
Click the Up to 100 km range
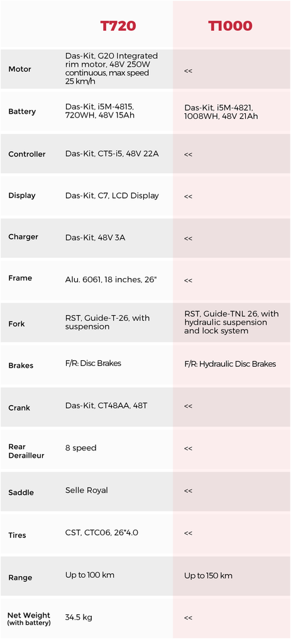coord(90,575)
